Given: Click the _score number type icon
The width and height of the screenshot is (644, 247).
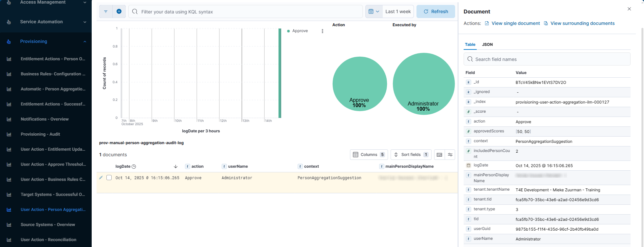Looking at the screenshot, I should pos(469,112).
